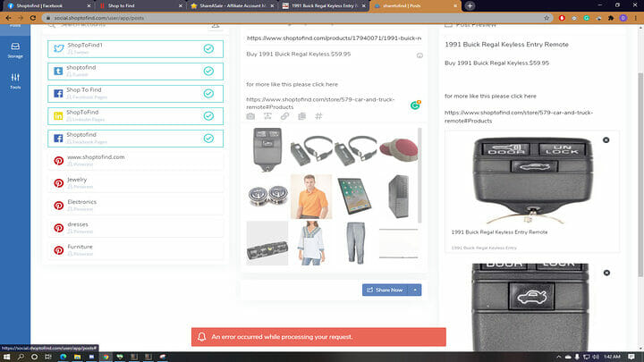Click the select-all accounts button beside search
This screenshot has height=362, width=644.
pyautogui.click(x=216, y=25)
